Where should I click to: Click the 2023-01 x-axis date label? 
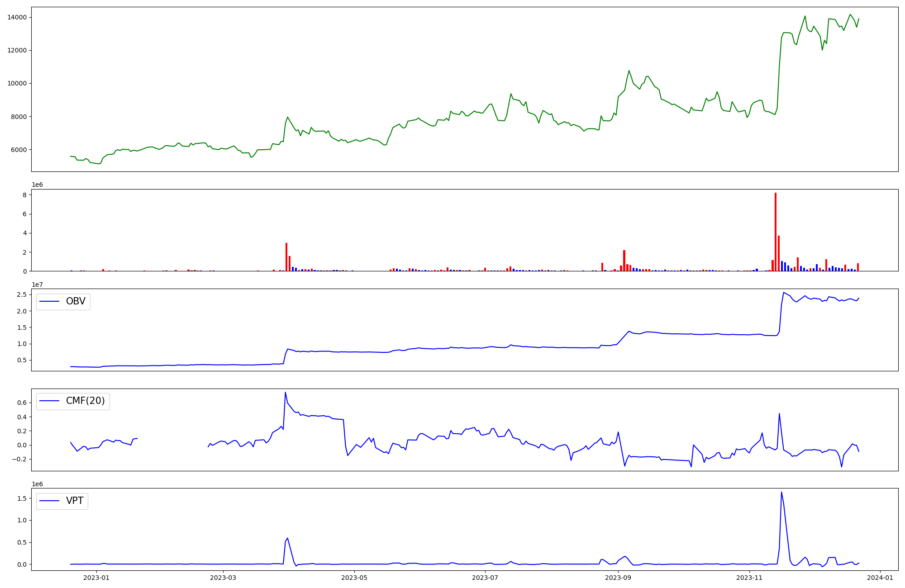point(96,578)
